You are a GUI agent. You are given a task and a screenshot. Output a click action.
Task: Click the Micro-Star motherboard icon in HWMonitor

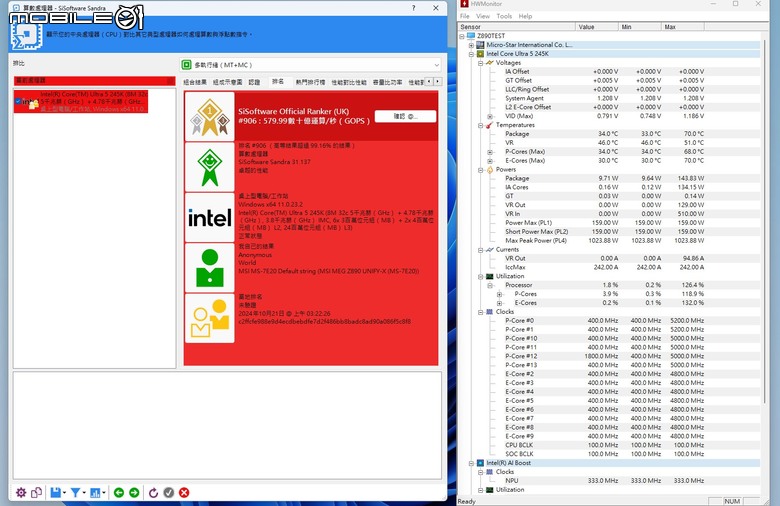pos(480,45)
